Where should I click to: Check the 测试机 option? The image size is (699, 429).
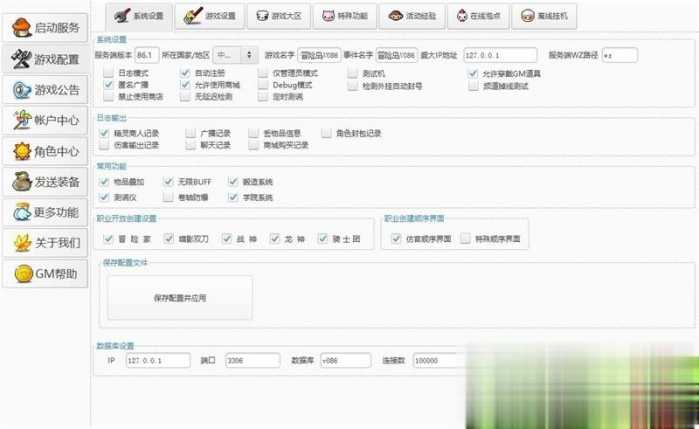[353, 74]
